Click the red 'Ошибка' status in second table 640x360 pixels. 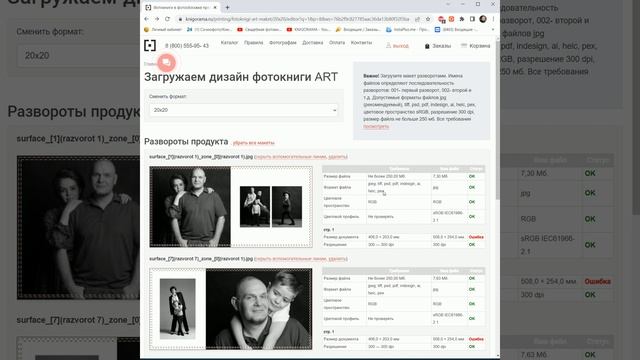476,339
